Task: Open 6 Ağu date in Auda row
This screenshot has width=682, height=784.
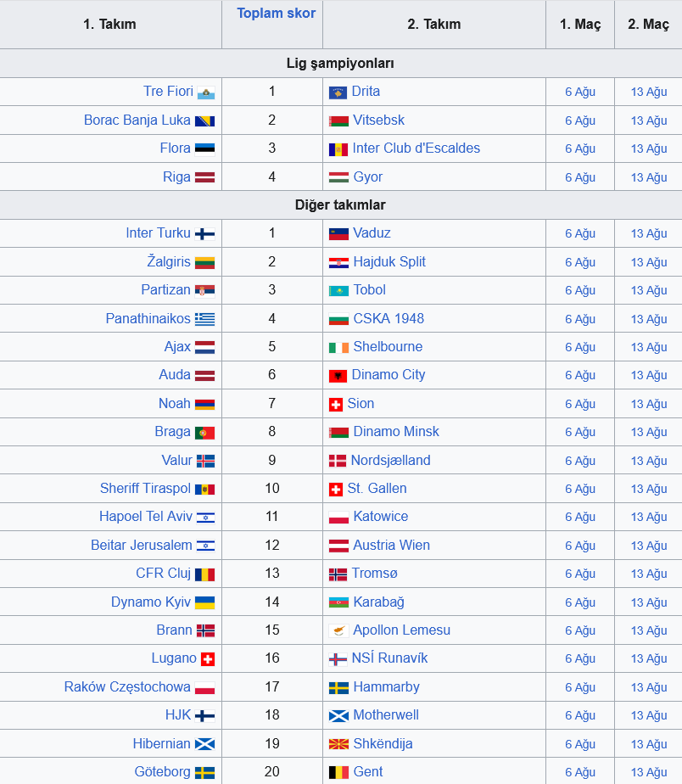Action: (580, 376)
